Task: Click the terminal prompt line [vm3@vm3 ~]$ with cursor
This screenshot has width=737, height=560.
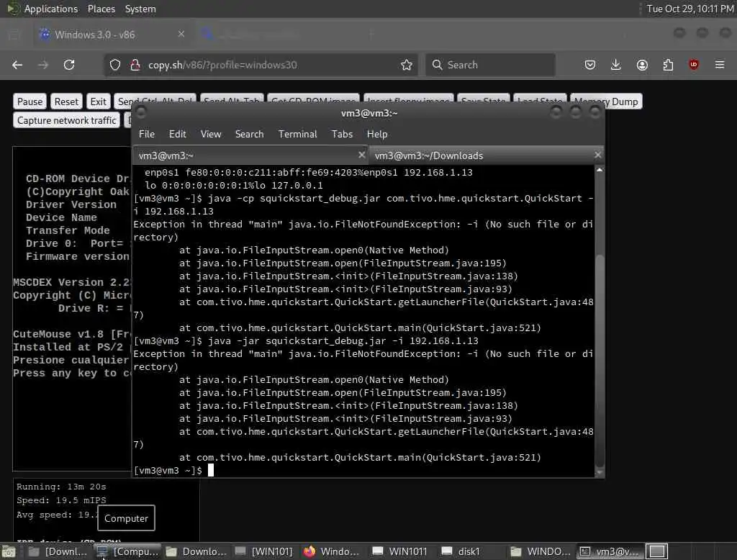Action: (x=173, y=470)
